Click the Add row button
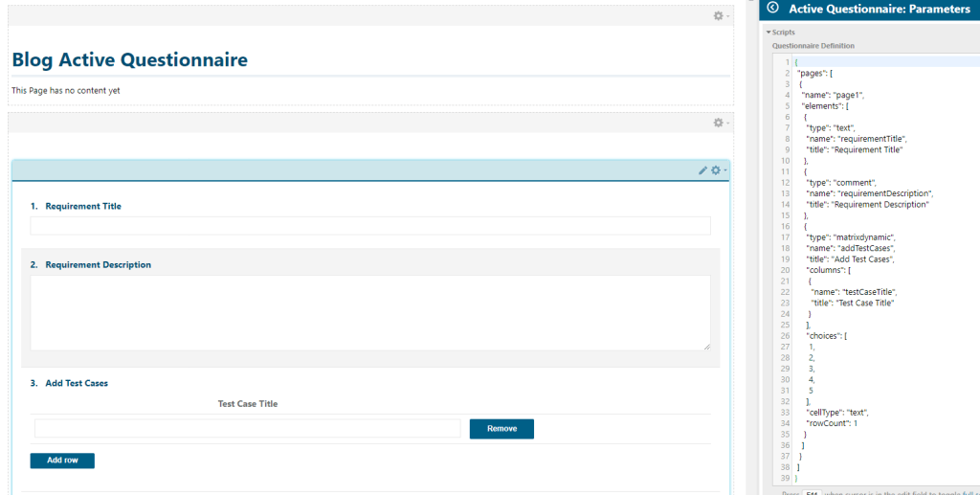This screenshot has width=980, height=495. click(x=62, y=461)
